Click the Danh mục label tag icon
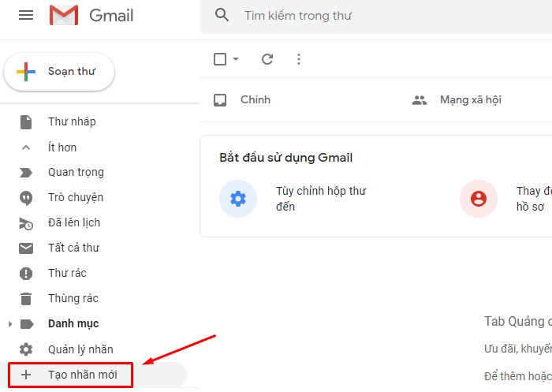Viewport: 552px width, 392px height. pyautogui.click(x=27, y=323)
